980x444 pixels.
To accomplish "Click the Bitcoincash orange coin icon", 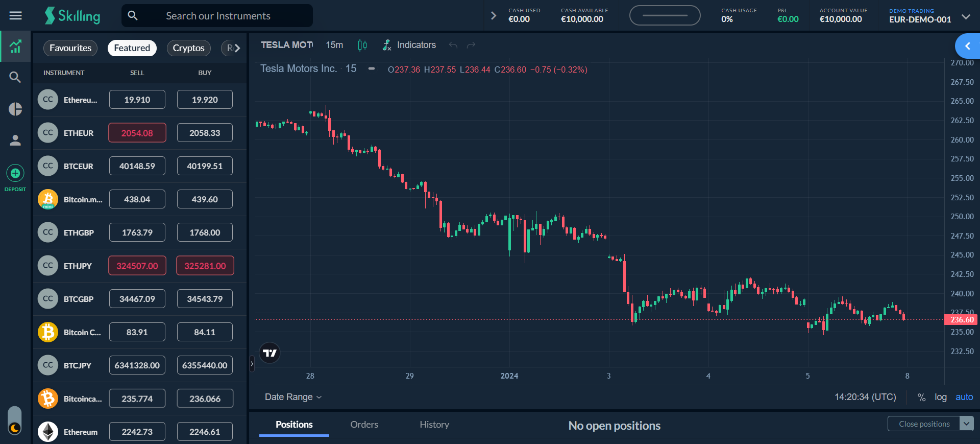I will pos(48,399).
